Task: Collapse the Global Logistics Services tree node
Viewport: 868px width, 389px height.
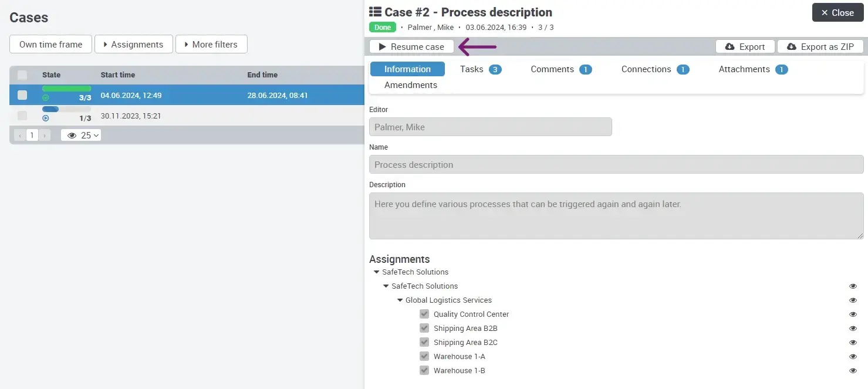Action: pos(400,300)
